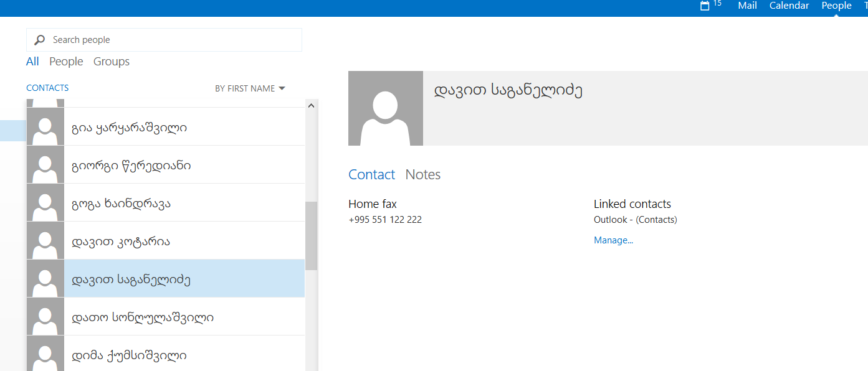Click the CONTACTS folder heading link
This screenshot has width=868, height=371.
(47, 88)
